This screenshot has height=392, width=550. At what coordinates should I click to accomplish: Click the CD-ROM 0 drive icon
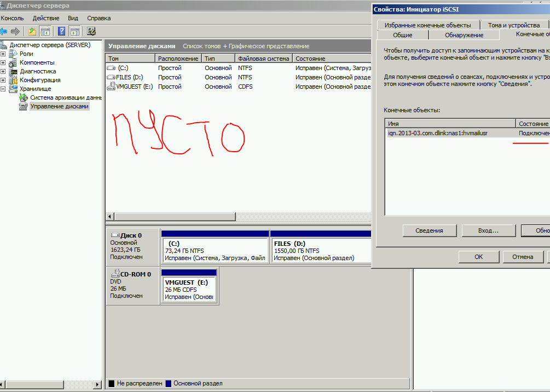tap(115, 273)
